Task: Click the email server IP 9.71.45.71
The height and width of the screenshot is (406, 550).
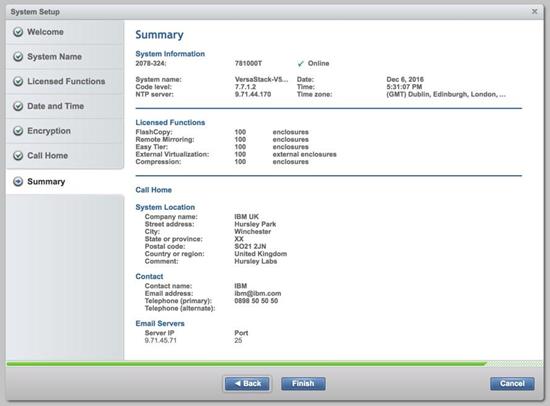Action: (161, 340)
